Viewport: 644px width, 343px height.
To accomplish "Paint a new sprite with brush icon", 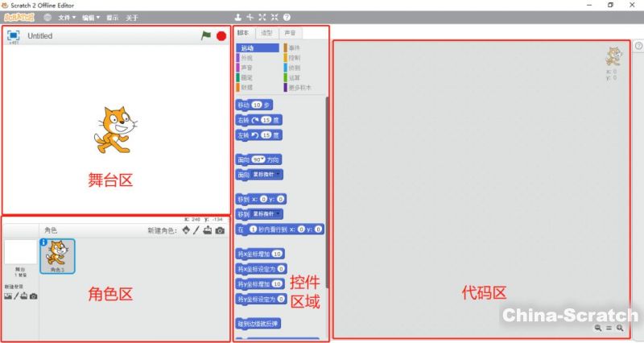I will tap(197, 230).
